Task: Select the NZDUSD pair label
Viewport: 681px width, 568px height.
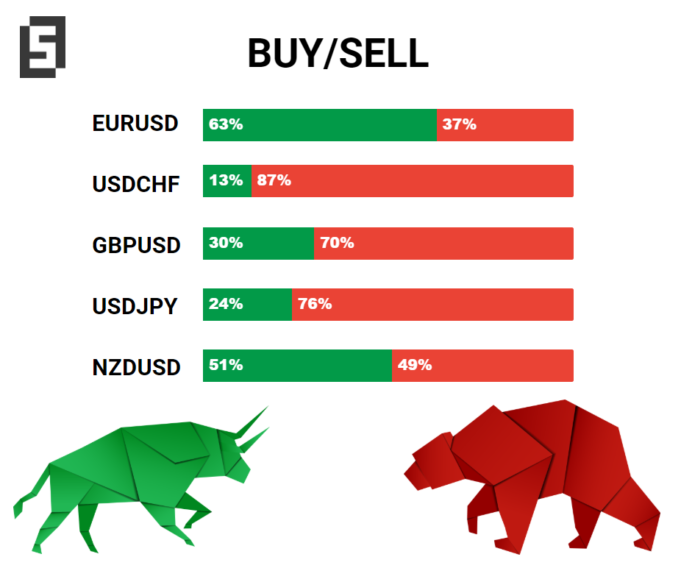Action: coord(136,367)
